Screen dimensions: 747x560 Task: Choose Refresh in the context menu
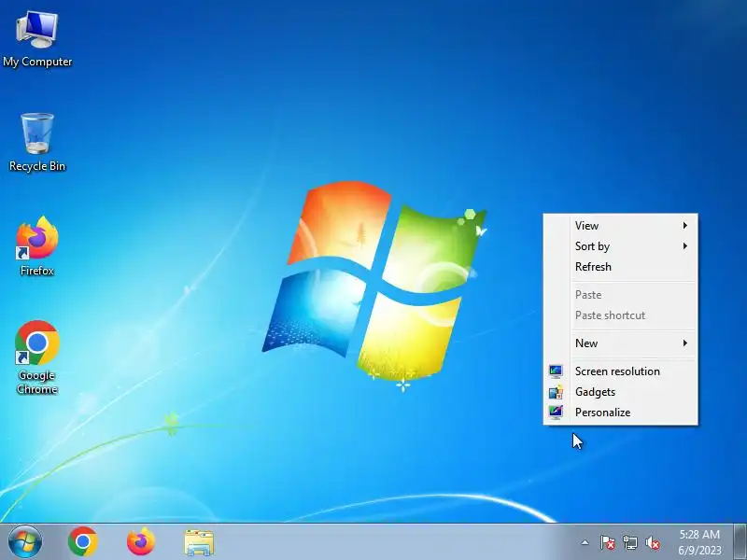(x=620, y=266)
